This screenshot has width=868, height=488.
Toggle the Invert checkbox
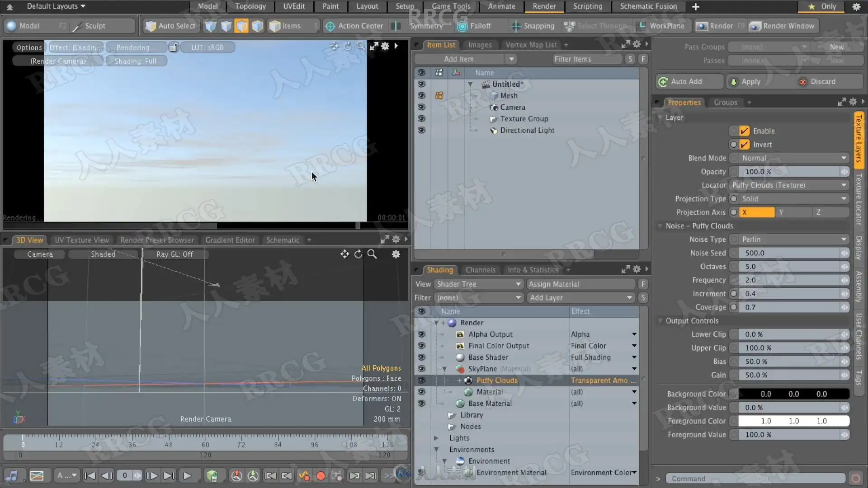(744, 145)
